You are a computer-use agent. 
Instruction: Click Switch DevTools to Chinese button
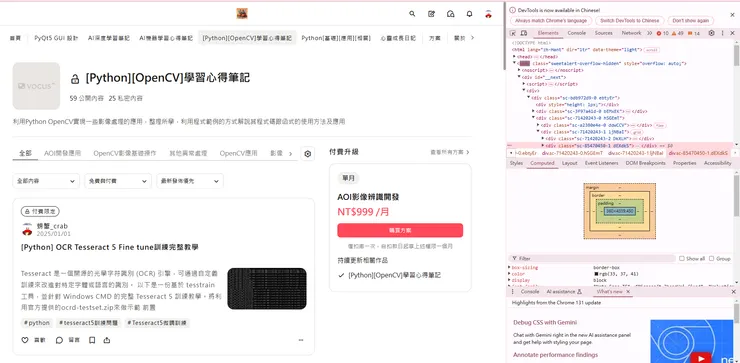pyautogui.click(x=630, y=21)
